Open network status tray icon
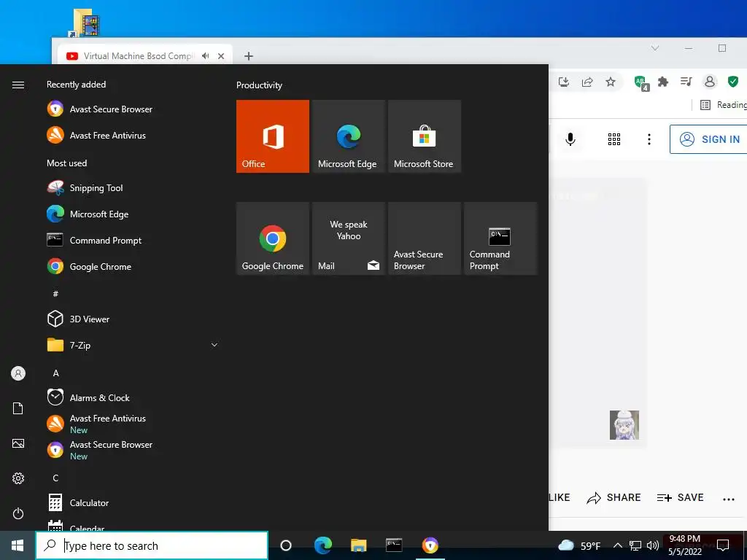747x560 pixels. click(635, 545)
